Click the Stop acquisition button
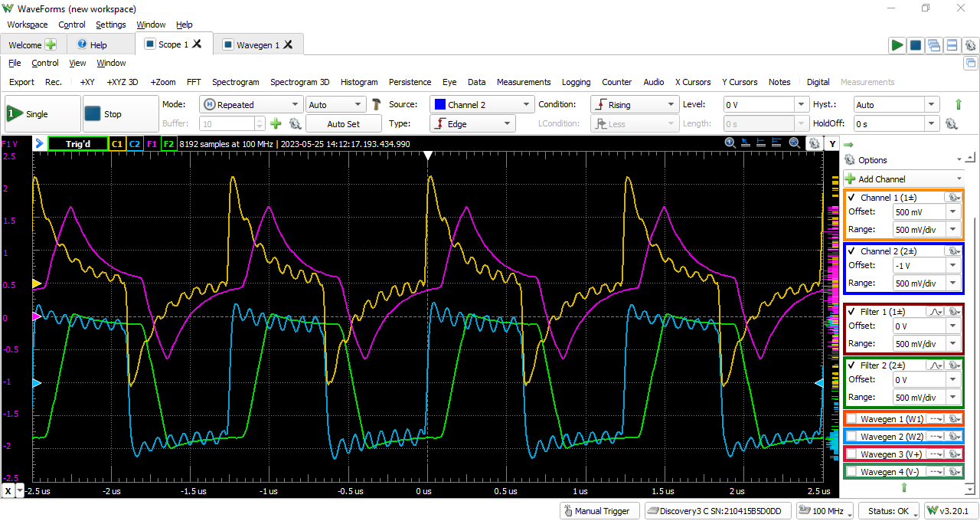The height and width of the screenshot is (521, 980). point(120,114)
